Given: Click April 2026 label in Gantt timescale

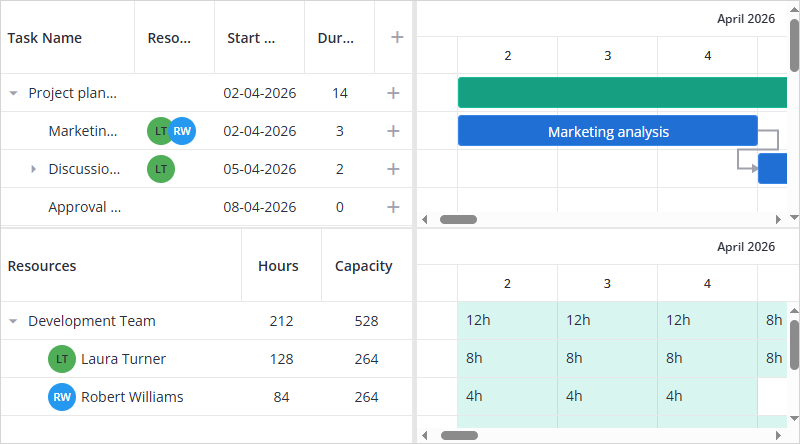Looking at the screenshot, I should pos(746,19).
